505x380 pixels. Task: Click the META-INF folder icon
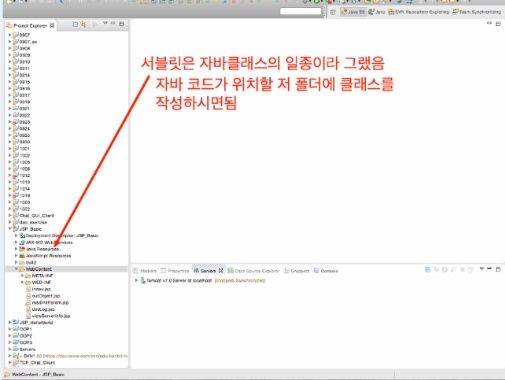[28, 276]
